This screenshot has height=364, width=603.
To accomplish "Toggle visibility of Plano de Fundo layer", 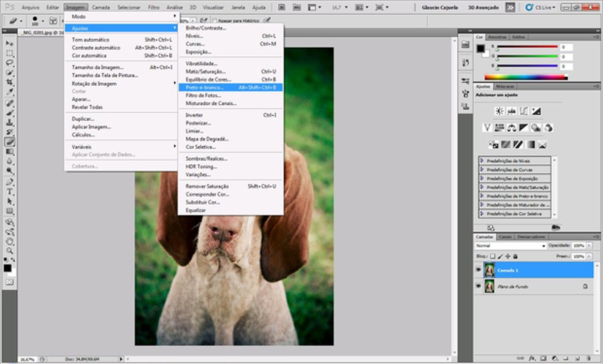I will point(478,286).
